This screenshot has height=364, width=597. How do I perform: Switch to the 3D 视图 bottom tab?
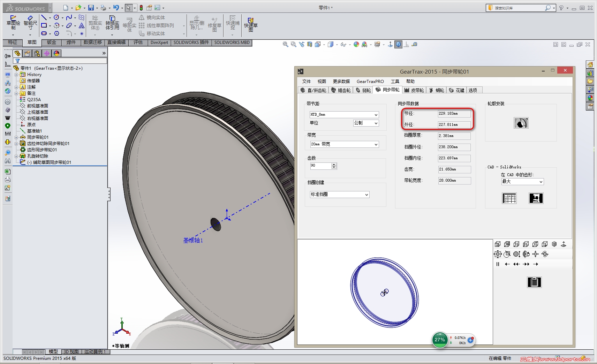[x=71, y=352]
